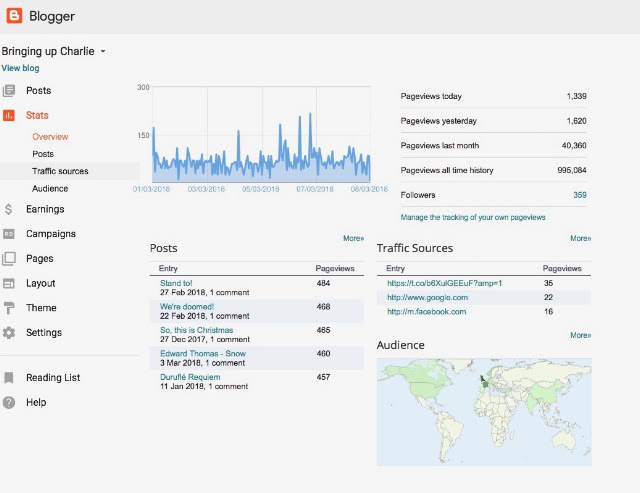Screen dimensions: 640x493
Task: Open Earnings via the dollar icon
Action: coord(9,209)
